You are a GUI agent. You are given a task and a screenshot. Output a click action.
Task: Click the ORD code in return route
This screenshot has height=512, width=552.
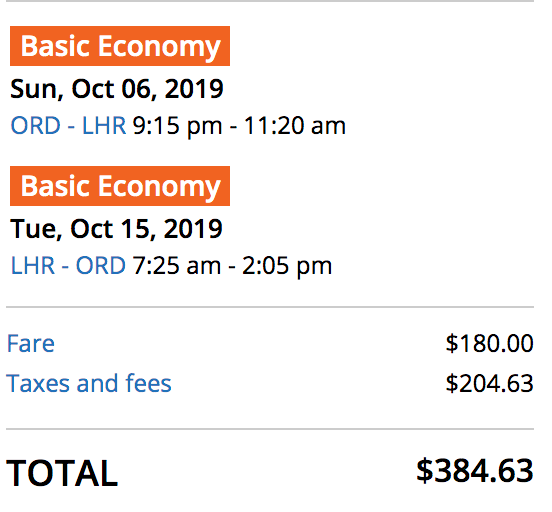click(101, 266)
